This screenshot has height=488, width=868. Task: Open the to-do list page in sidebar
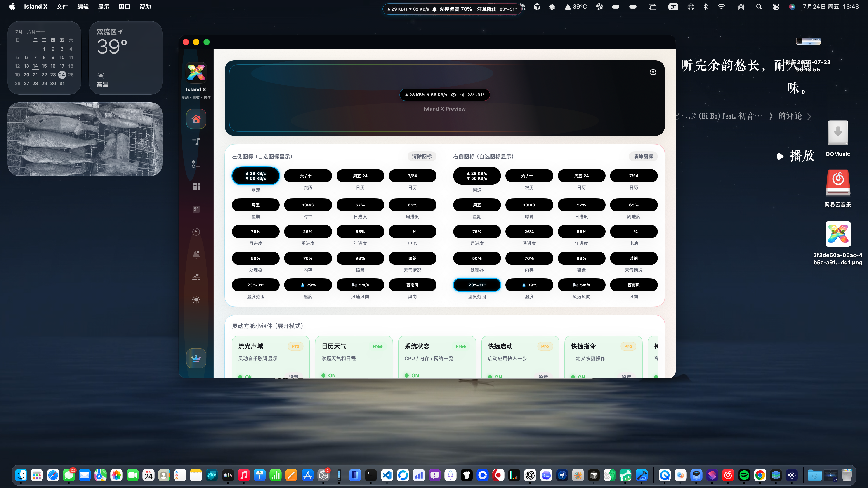pos(196,164)
